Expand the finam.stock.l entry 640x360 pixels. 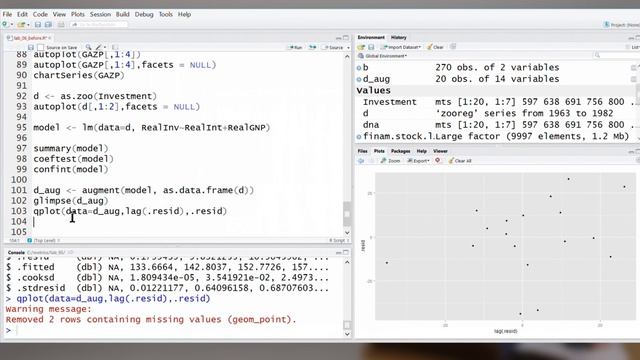[359, 137]
